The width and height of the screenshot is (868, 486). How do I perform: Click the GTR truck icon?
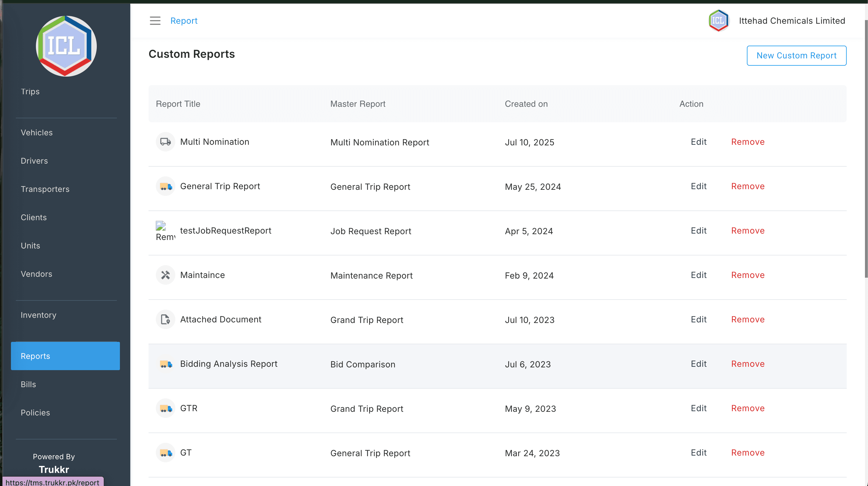[165, 408]
